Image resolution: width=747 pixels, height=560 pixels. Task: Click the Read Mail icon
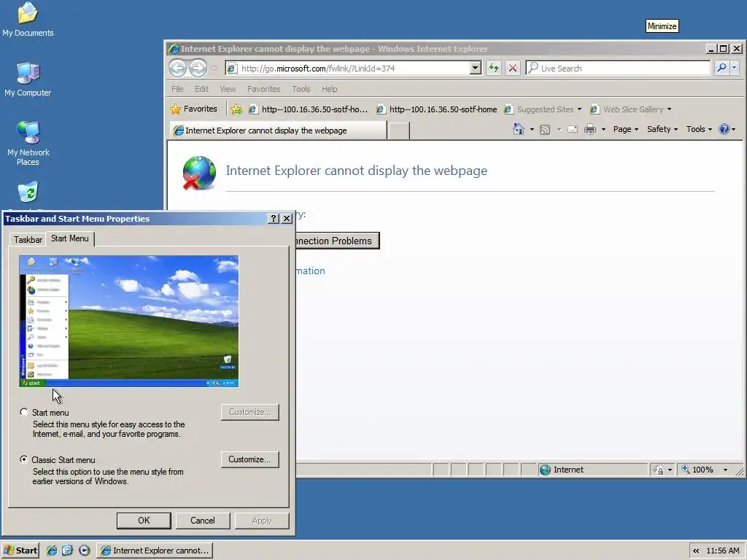click(573, 130)
